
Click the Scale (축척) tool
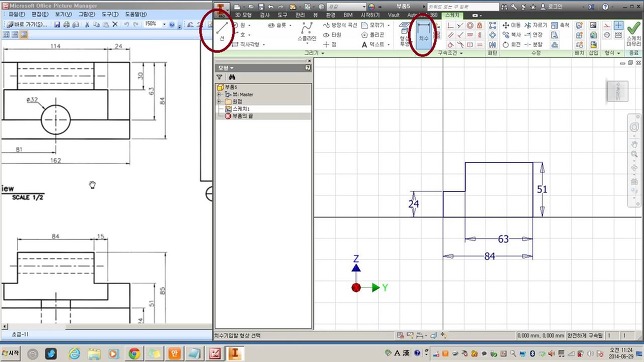click(560, 25)
